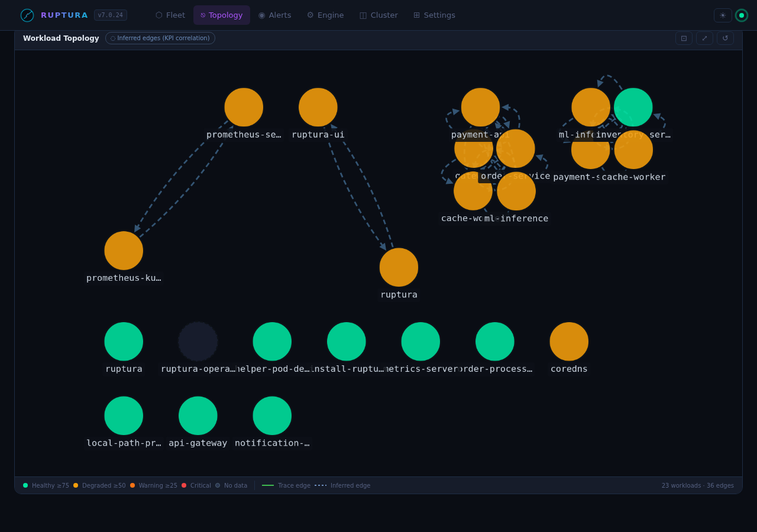Click the Healthy ≥75 legend entry
Screen dimensions: 757x532
(x=46, y=485)
